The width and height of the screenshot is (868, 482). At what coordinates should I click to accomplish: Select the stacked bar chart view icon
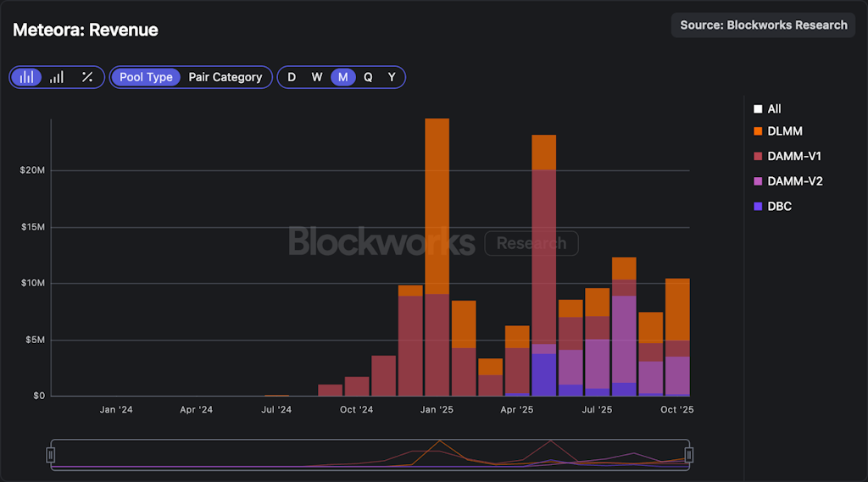click(x=27, y=77)
